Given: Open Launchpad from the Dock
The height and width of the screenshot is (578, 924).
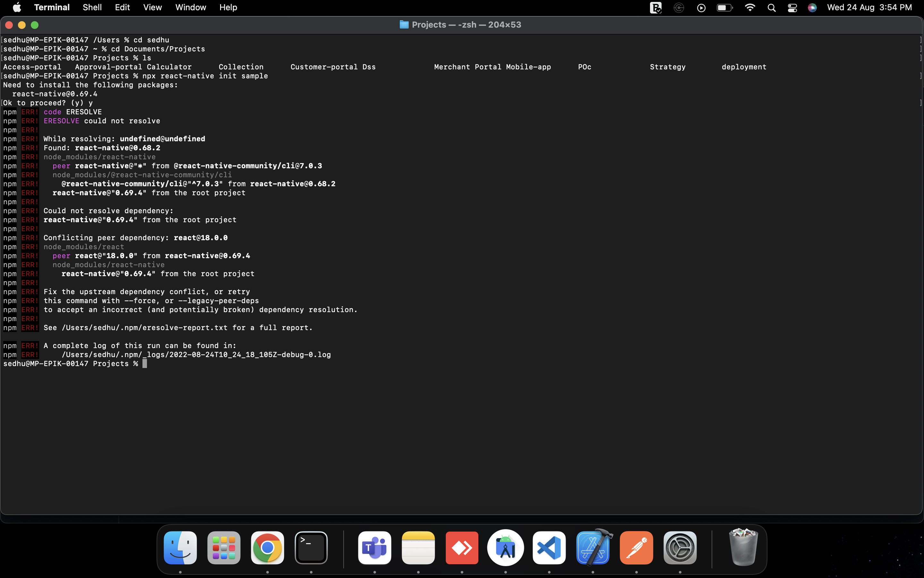Looking at the screenshot, I should click(x=224, y=548).
